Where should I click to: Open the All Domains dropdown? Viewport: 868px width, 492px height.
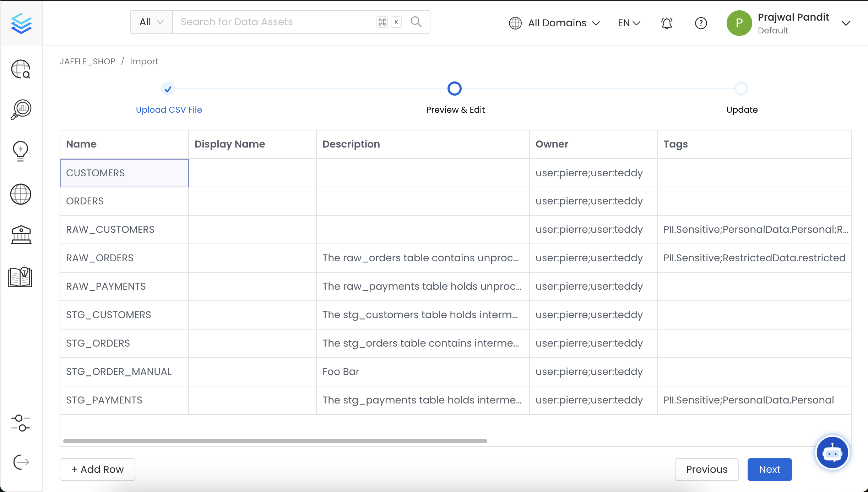[555, 23]
